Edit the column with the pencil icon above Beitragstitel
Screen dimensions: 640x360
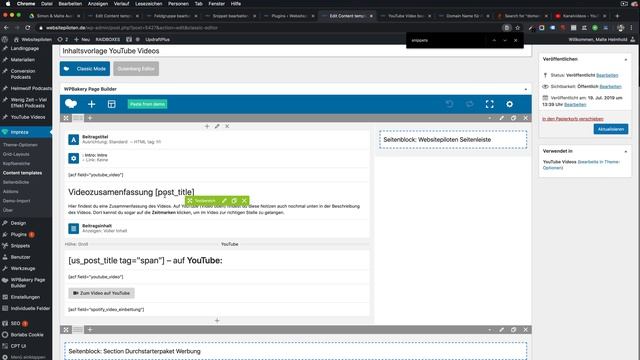click(217, 126)
